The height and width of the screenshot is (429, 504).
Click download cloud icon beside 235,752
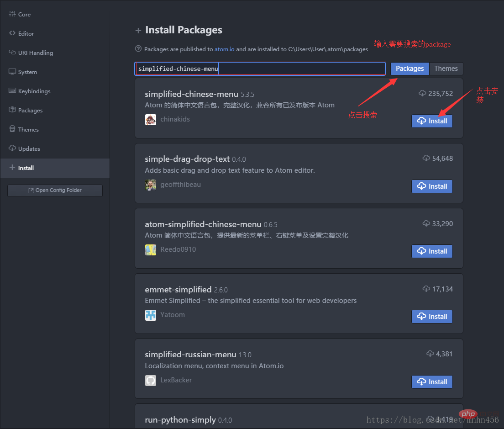[422, 93]
